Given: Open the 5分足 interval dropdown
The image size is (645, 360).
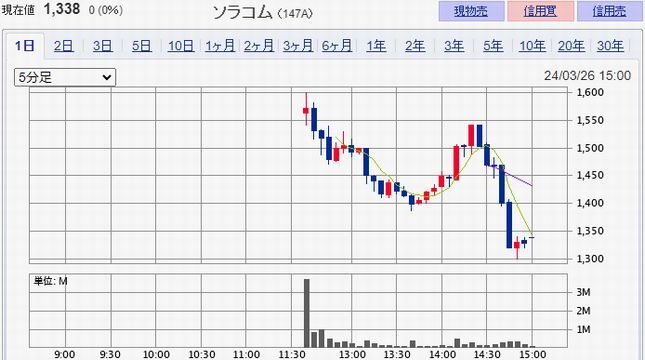Looking at the screenshot, I should 65,77.
